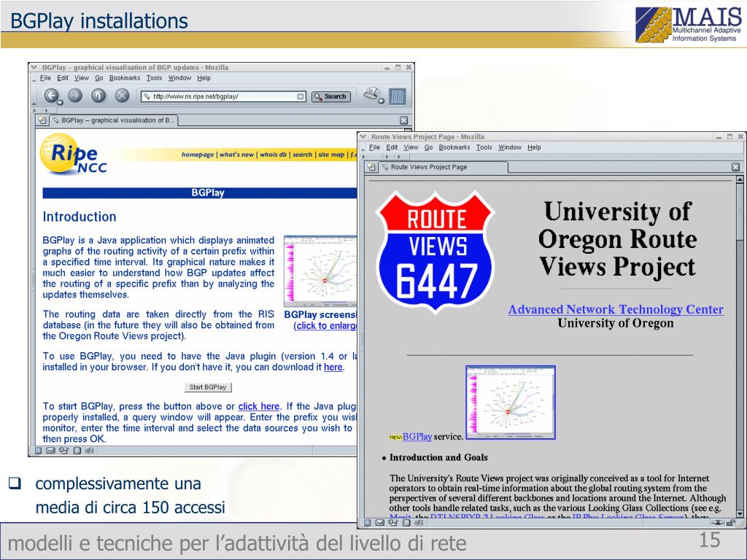This screenshot has width=747, height=560.
Task: Stop loading the BGPlay page
Action: coord(122,96)
